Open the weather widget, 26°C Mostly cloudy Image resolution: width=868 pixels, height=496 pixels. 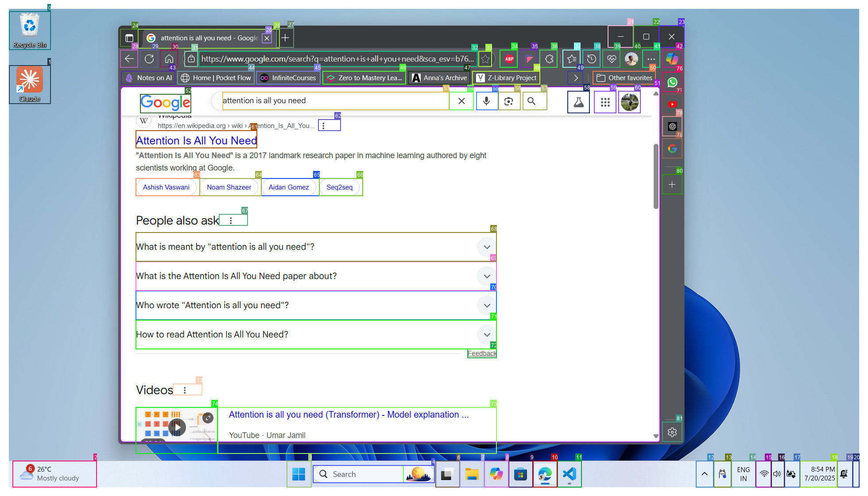tap(54, 474)
